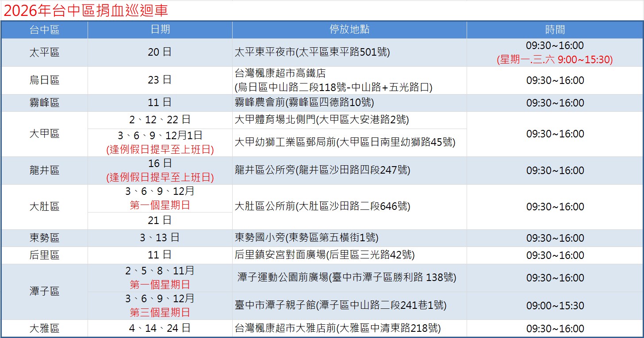Click the red 星期一.三.六 9:00~15:30 note
This screenshot has width=644, height=338.
click(x=555, y=60)
